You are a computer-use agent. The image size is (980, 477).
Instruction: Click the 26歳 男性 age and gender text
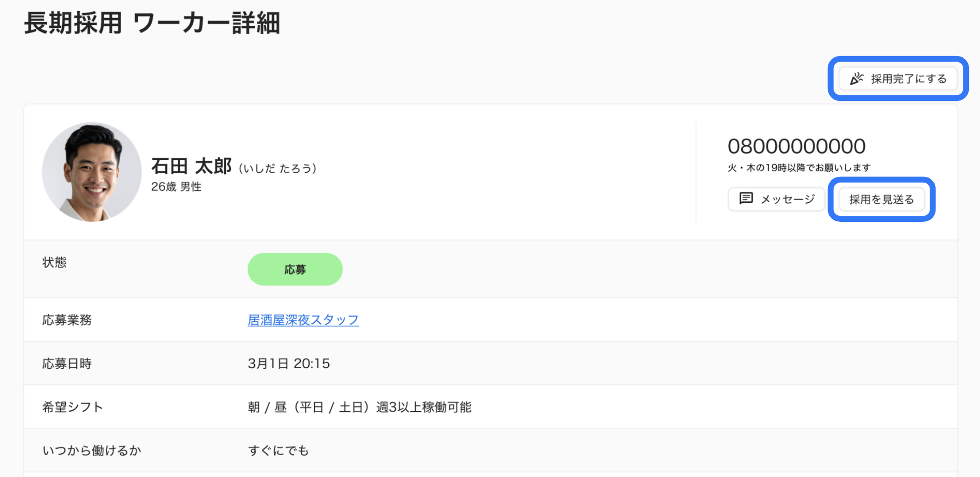click(x=176, y=187)
